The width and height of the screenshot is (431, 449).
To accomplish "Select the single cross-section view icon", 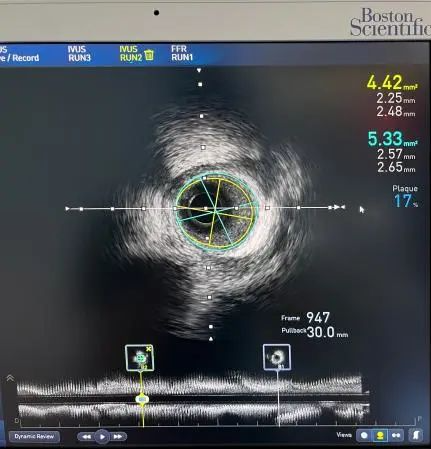I will click(x=364, y=435).
